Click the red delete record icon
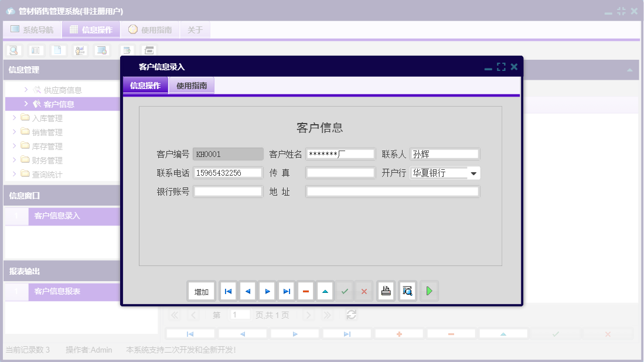644x362 pixels. click(x=305, y=291)
